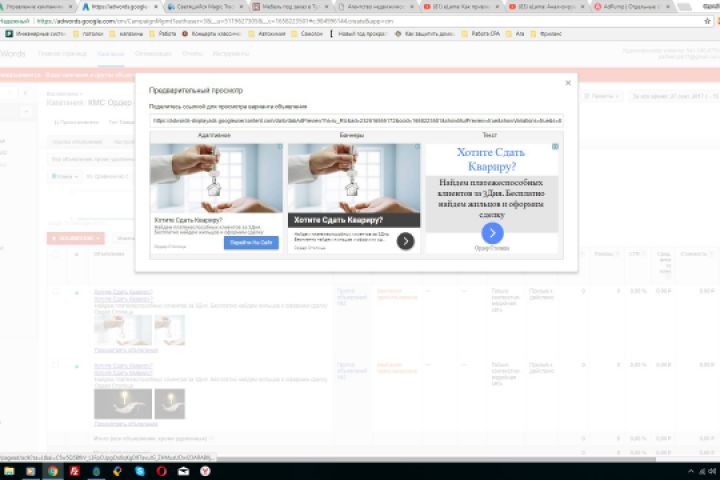Open Opera from the taskbar
Screen dimensions: 720x480
pos(162,471)
